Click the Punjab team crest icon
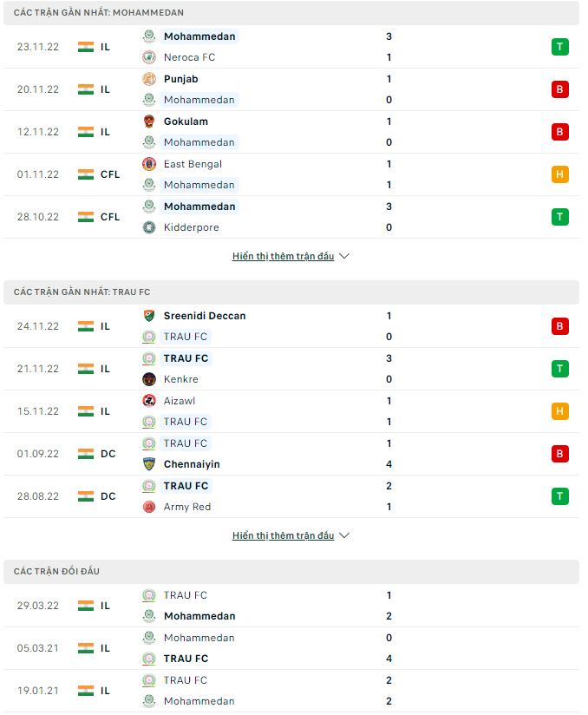The height and width of the screenshot is (715, 588). coord(149,79)
